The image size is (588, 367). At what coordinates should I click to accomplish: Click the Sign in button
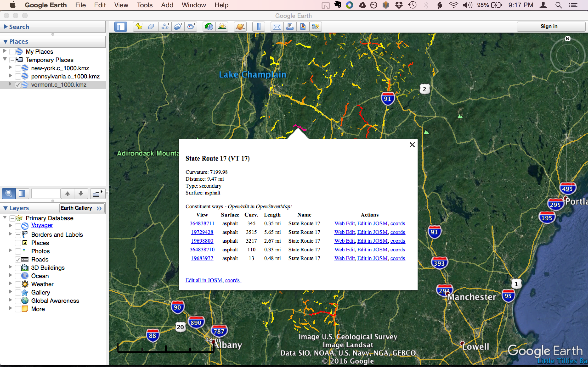tap(549, 26)
